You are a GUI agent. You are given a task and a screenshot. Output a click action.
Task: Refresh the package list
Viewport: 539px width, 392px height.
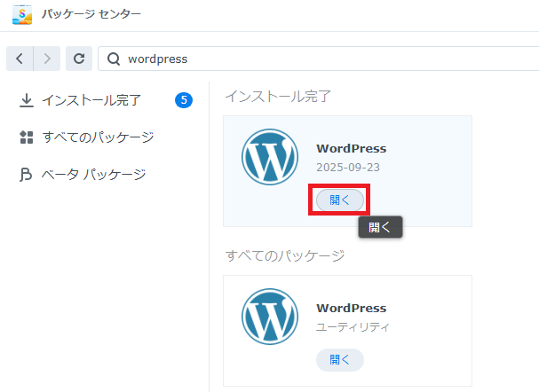coord(79,59)
